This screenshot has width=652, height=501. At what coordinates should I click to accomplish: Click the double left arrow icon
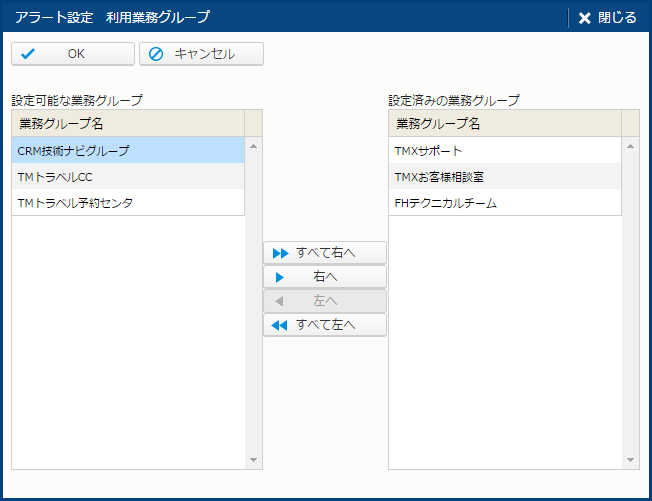[280, 325]
